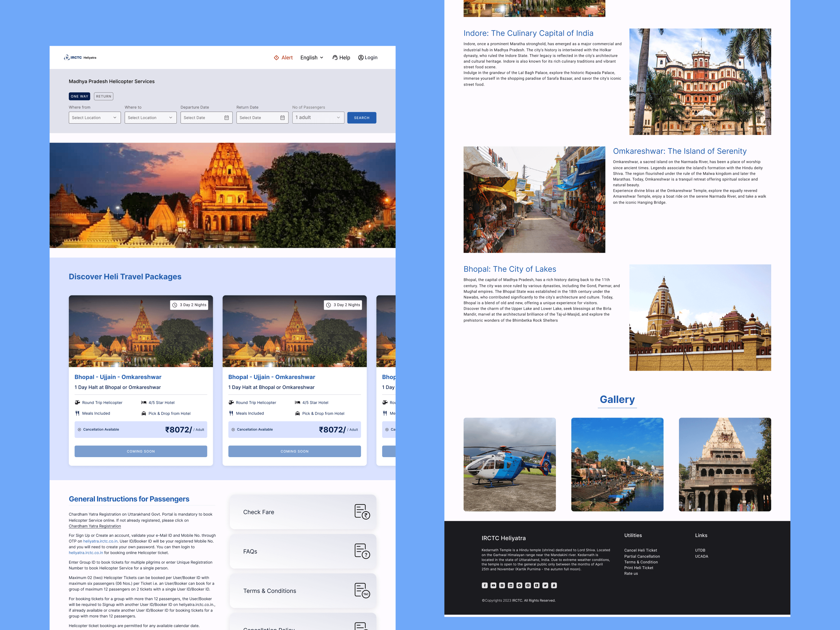Click the Return Date input field
The height and width of the screenshot is (630, 840).
(x=262, y=118)
